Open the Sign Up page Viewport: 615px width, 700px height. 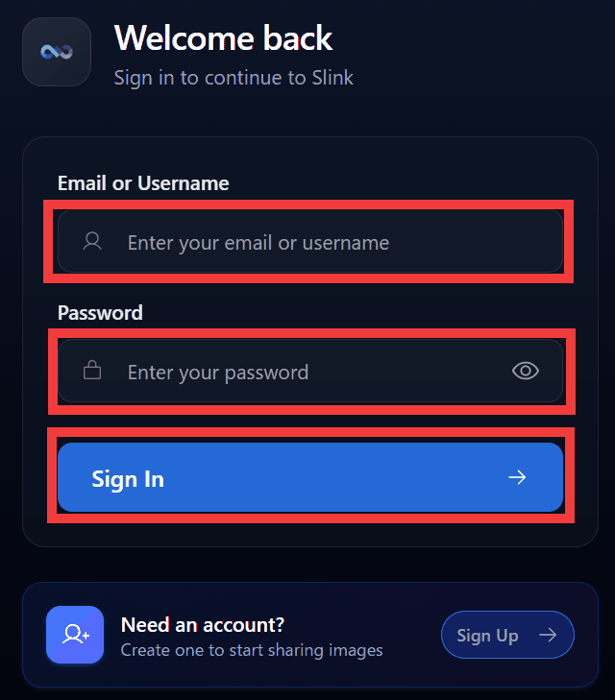click(x=506, y=635)
